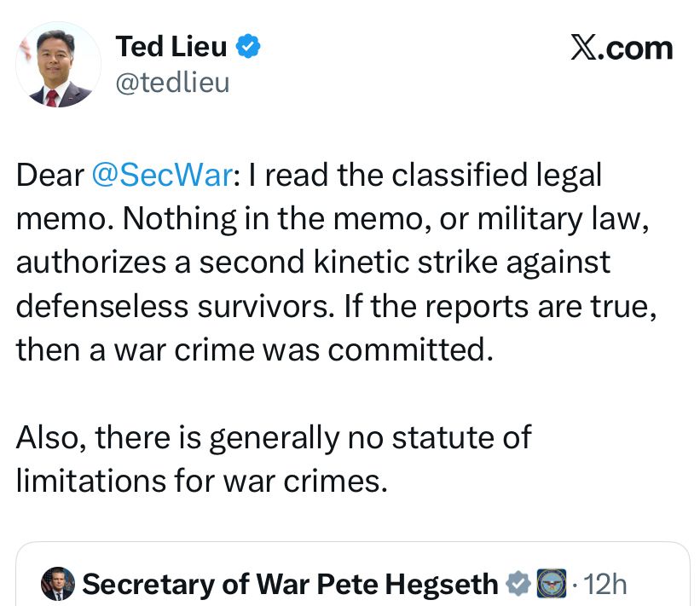The image size is (700, 606).
Task: Click the checkmark inside the blue badge
Action: [247, 47]
